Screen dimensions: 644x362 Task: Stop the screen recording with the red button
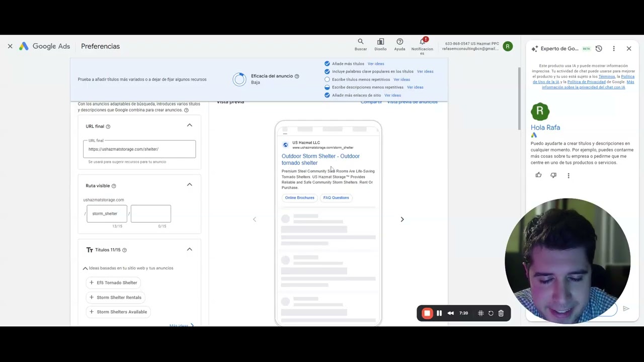click(x=427, y=313)
